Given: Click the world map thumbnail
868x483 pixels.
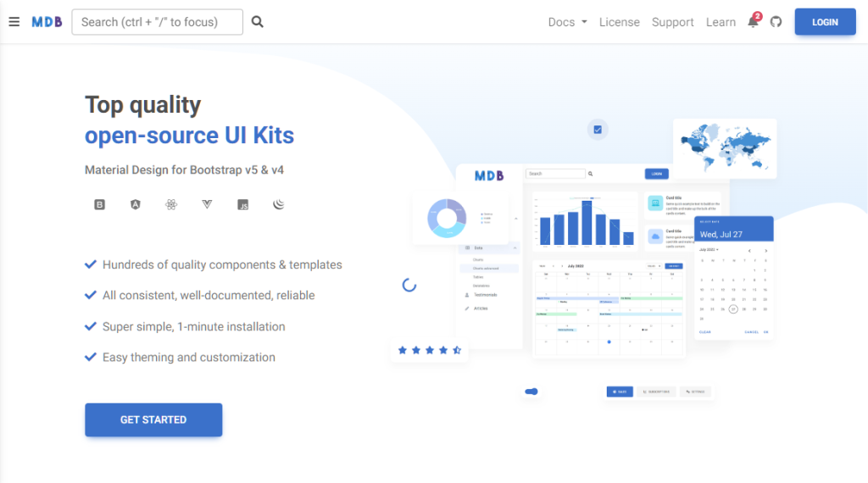Looking at the screenshot, I should coord(725,148).
